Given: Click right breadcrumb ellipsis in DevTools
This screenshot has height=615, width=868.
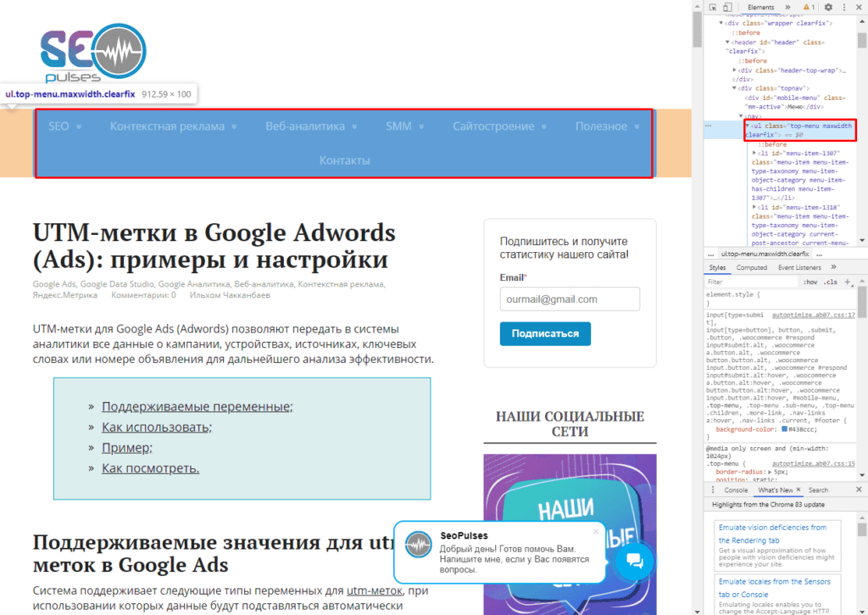Looking at the screenshot, I should (x=820, y=254).
